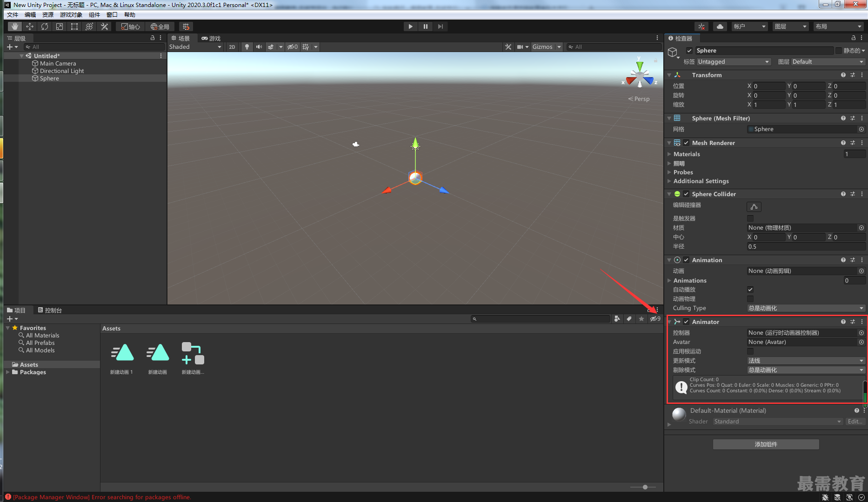Open the cloud services icon

coord(720,26)
